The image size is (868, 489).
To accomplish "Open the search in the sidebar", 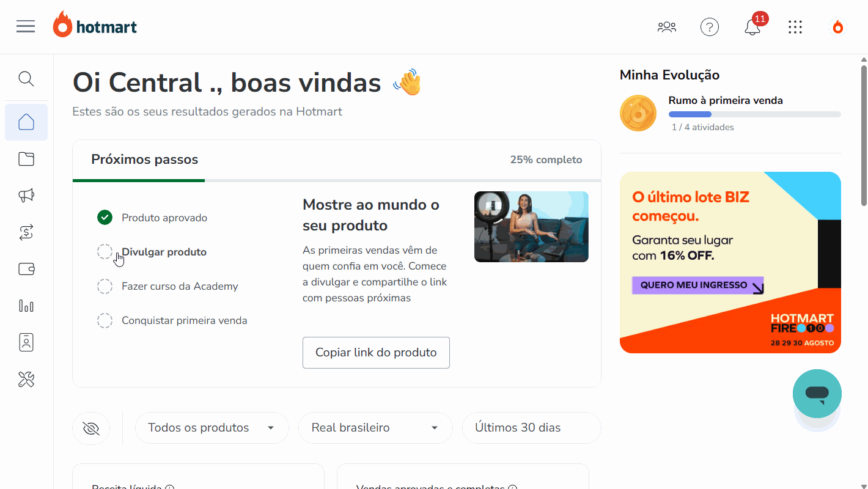I will (26, 79).
